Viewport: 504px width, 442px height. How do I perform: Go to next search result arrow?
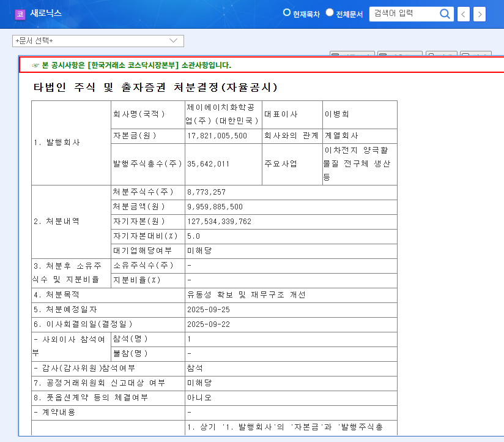coord(480,14)
